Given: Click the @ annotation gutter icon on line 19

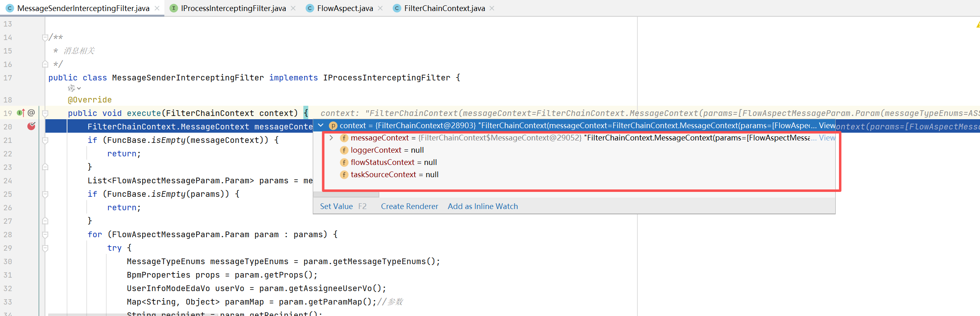Looking at the screenshot, I should pos(31,113).
